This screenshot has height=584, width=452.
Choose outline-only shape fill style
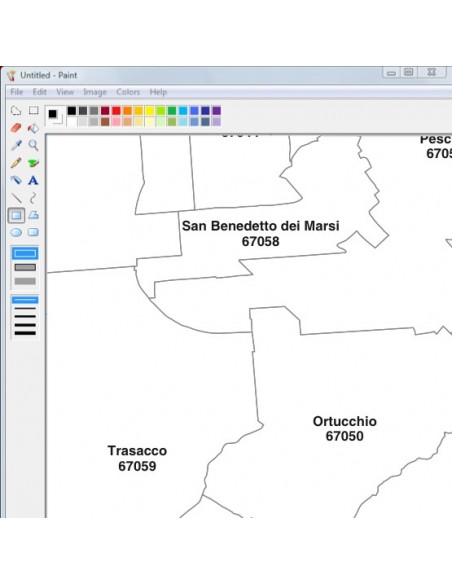(25, 254)
